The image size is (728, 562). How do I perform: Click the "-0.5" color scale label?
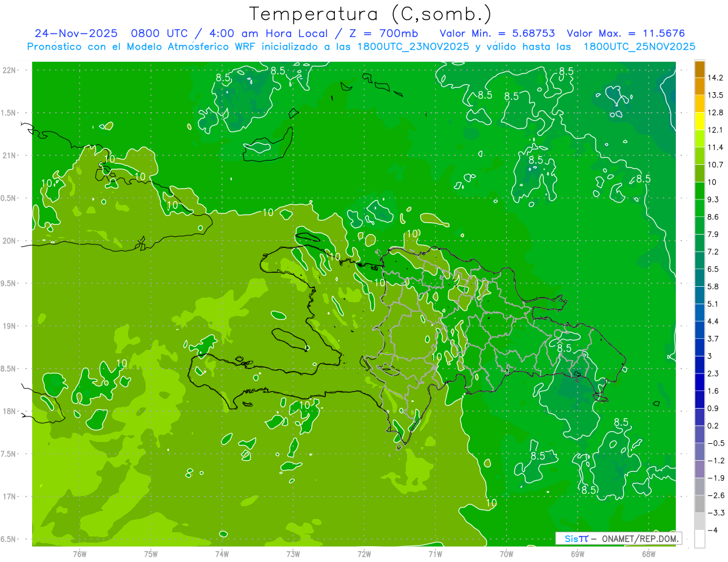[715, 443]
